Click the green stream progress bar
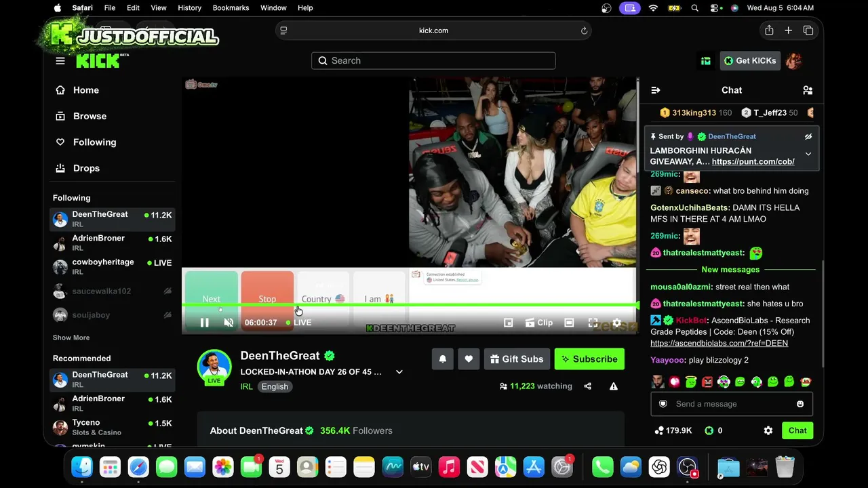The height and width of the screenshot is (488, 868). coord(410,306)
